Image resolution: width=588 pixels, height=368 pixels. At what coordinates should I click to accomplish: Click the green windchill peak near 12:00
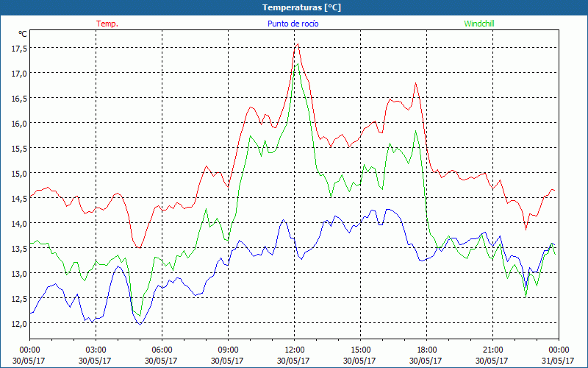(x=298, y=64)
